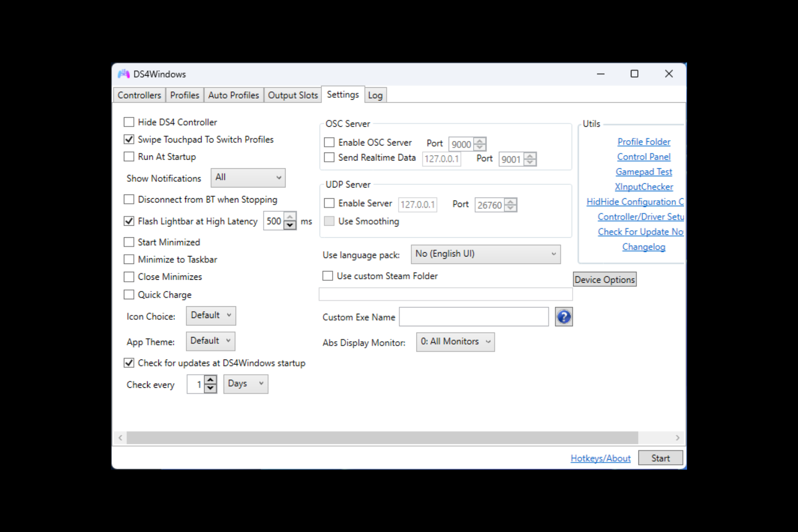Minimize the DS4Windows window
Viewport: 798px width, 532px height.
point(601,74)
